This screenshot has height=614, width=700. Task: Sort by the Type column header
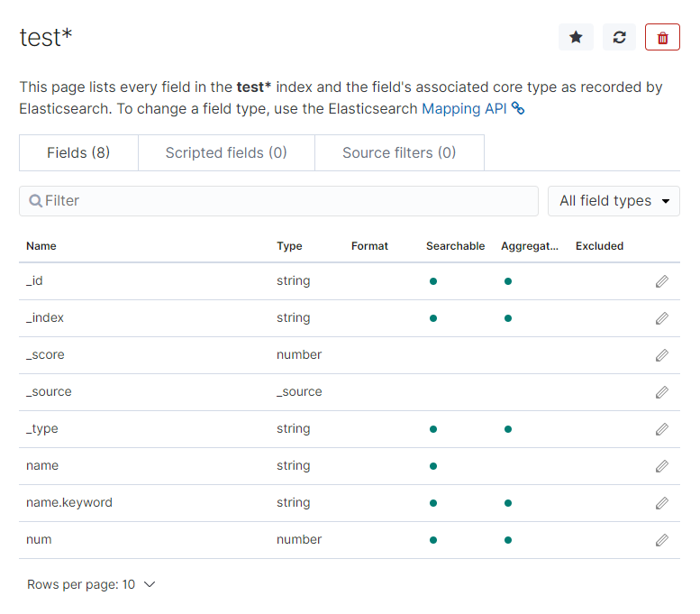289,246
